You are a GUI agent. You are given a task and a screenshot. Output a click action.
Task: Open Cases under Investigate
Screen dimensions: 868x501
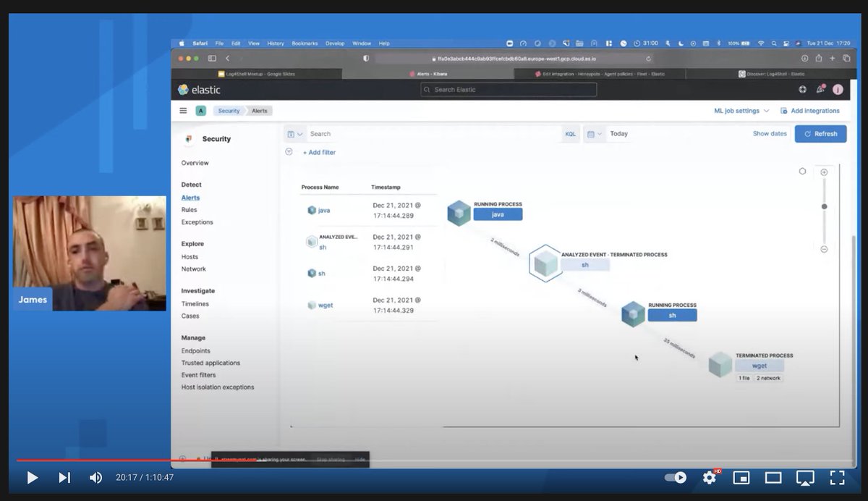pos(190,316)
